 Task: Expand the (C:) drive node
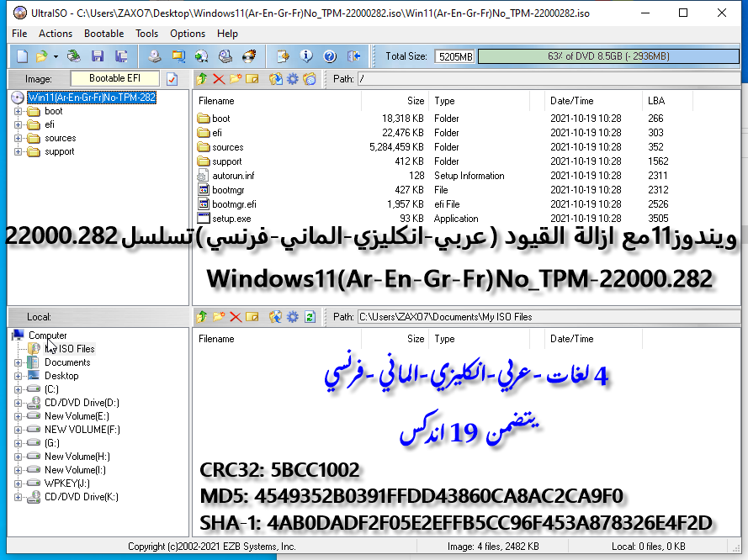(19, 389)
